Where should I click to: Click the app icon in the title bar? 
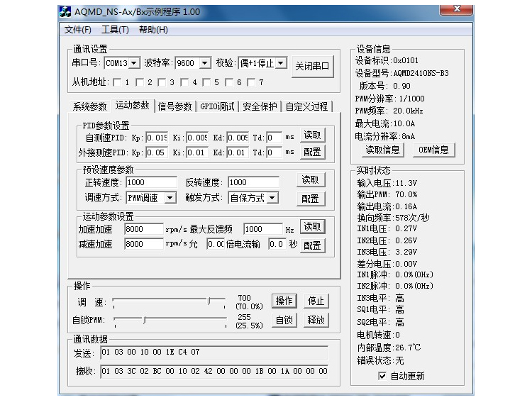(65, 12)
